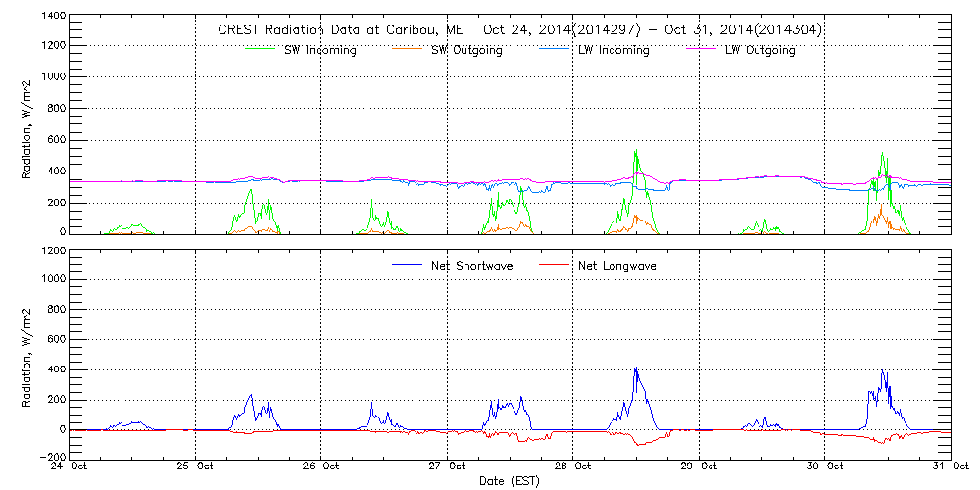Select the Net Shortwave legend label
The image size is (980, 490).
tap(473, 266)
